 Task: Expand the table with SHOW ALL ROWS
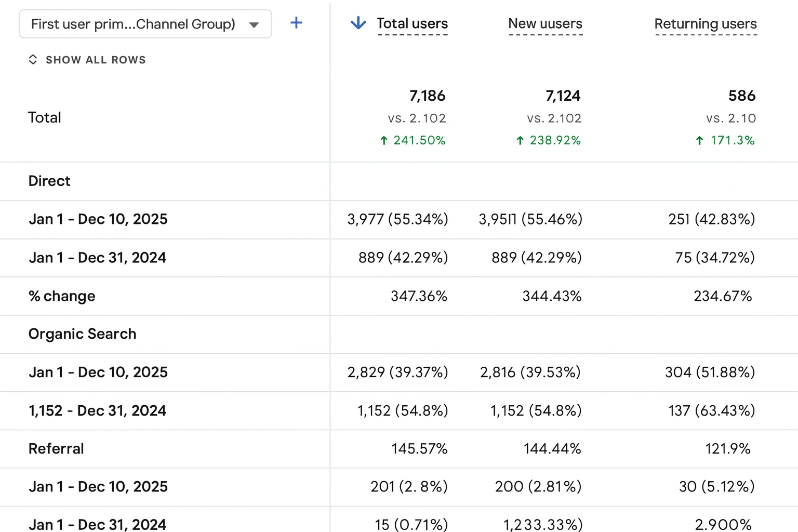96,60
